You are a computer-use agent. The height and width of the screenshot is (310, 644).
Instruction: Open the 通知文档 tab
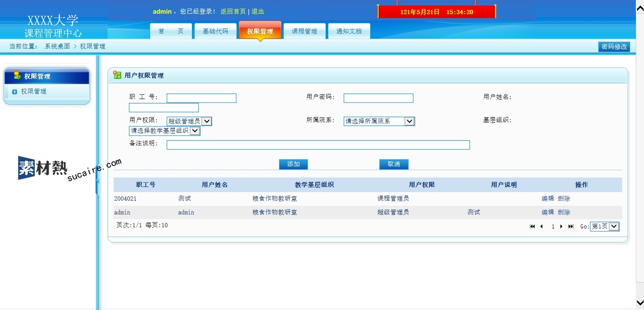(349, 31)
